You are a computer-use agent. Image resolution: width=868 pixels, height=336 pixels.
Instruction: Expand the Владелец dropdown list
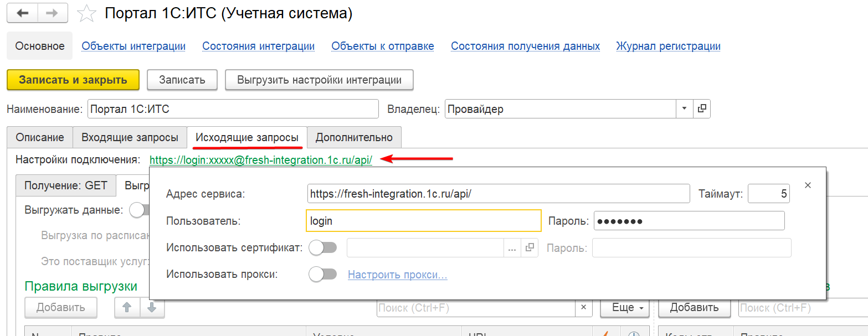coord(684,109)
